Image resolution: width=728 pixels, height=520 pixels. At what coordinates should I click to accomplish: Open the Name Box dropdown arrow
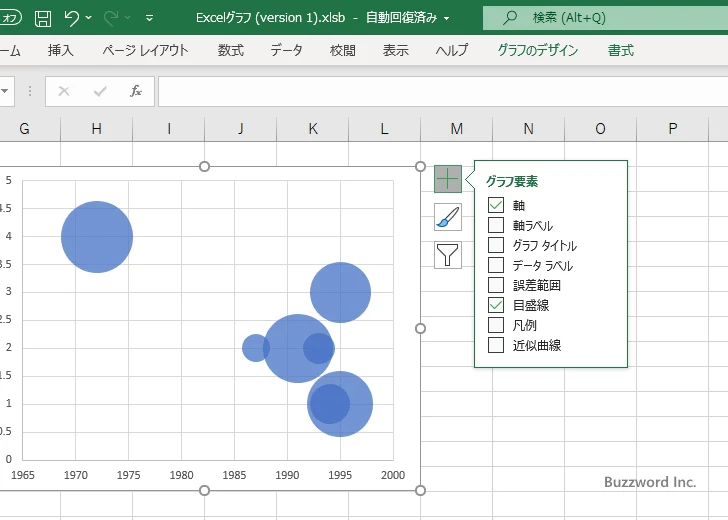pos(5,91)
